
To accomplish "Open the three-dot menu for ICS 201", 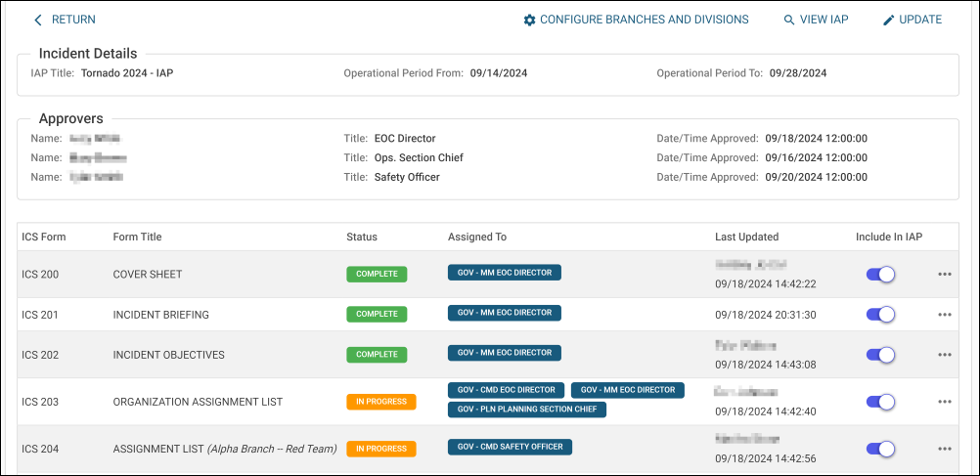I will pyautogui.click(x=944, y=315).
